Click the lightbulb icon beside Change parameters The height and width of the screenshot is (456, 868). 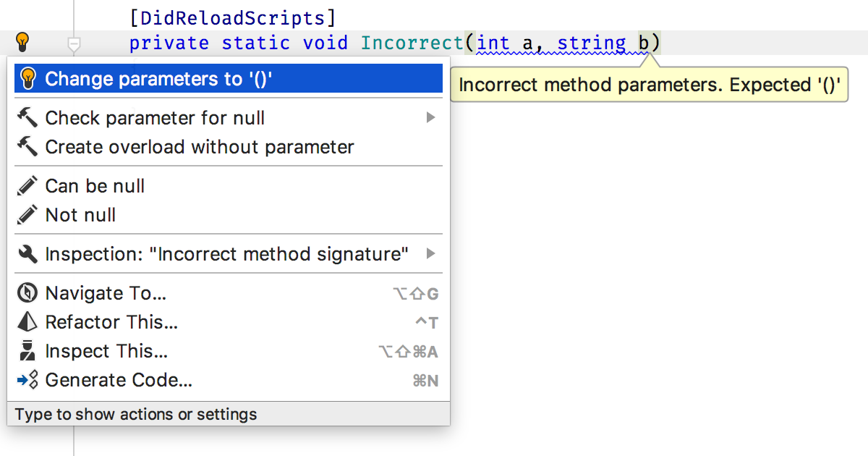click(28, 78)
